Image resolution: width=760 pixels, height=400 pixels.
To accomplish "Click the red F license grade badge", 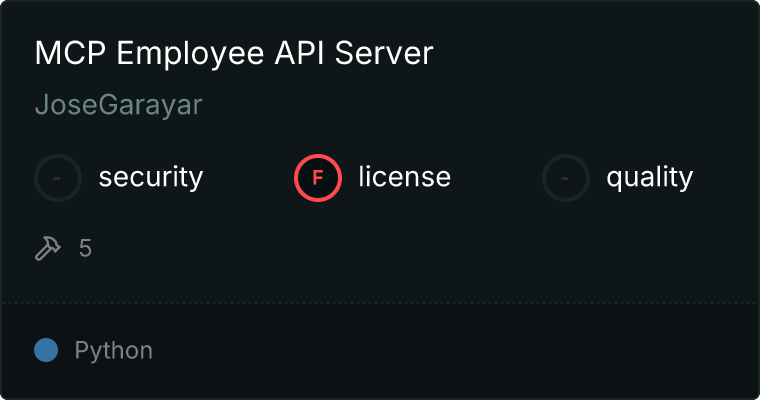I will (x=318, y=178).
